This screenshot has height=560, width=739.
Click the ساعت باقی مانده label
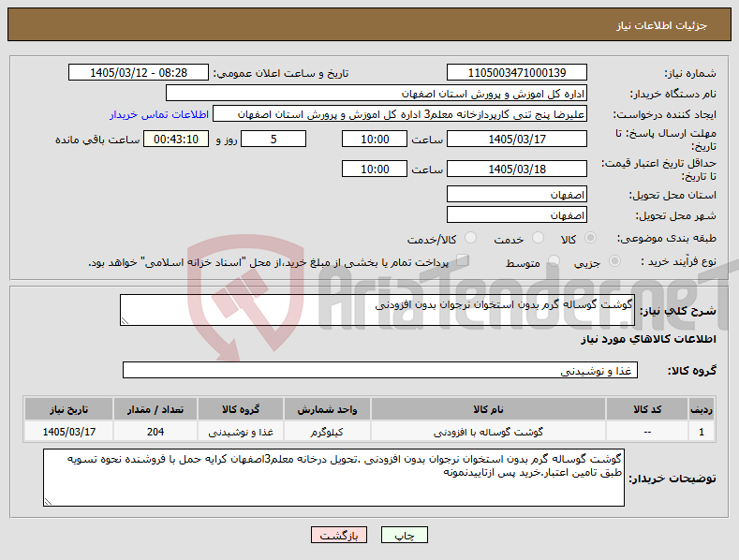coord(97,140)
